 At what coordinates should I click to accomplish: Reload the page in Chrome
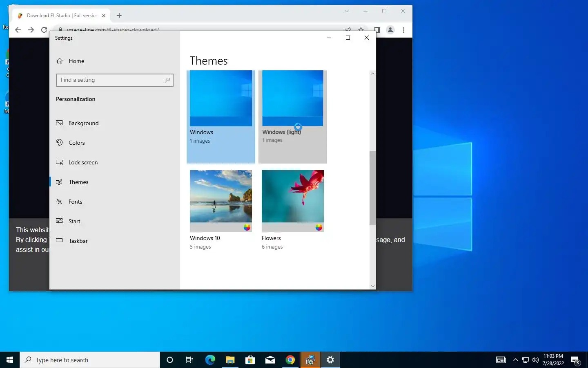44,30
